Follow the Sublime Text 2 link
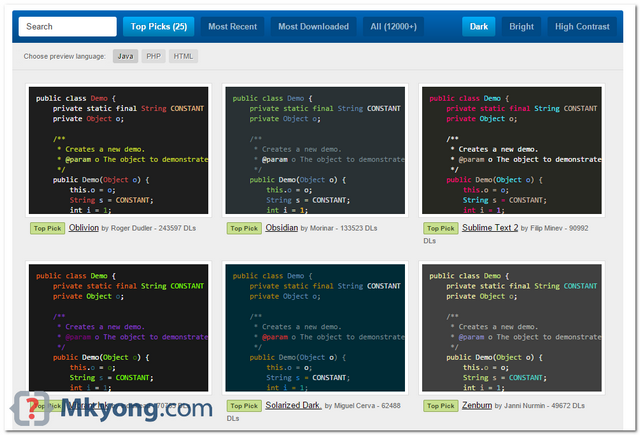640x435 pixels. (x=490, y=228)
